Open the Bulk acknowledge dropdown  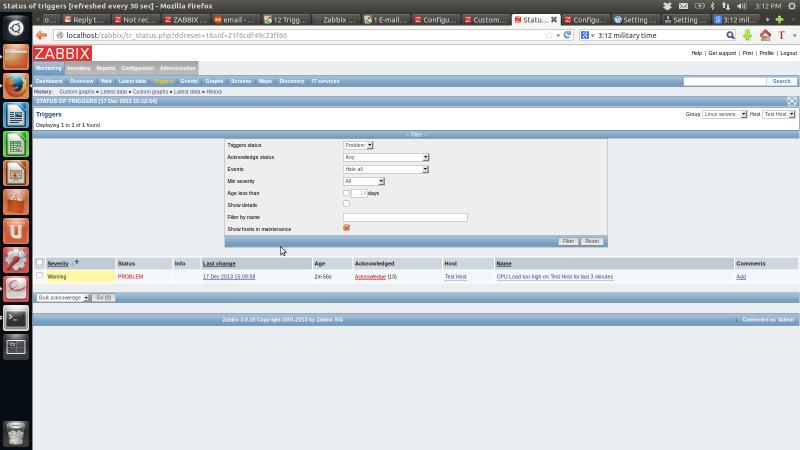coord(63,297)
